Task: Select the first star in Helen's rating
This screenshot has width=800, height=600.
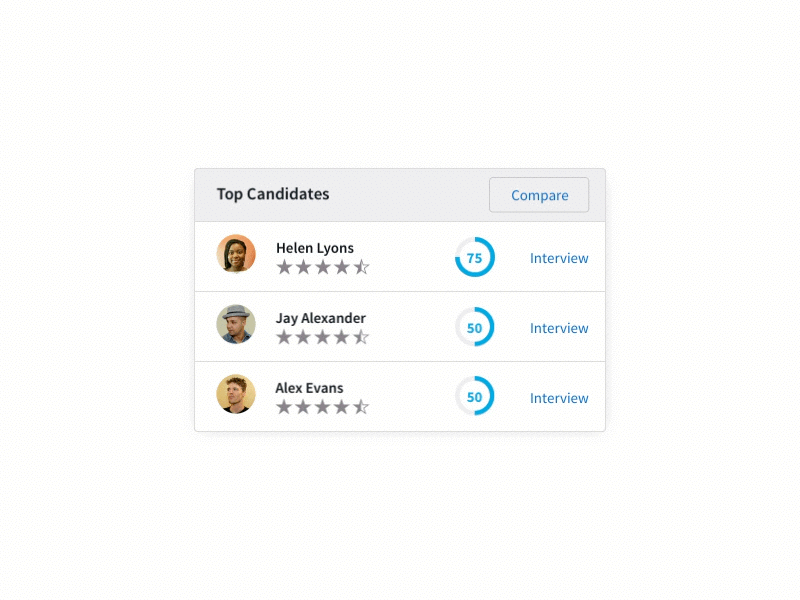Action: point(283,267)
